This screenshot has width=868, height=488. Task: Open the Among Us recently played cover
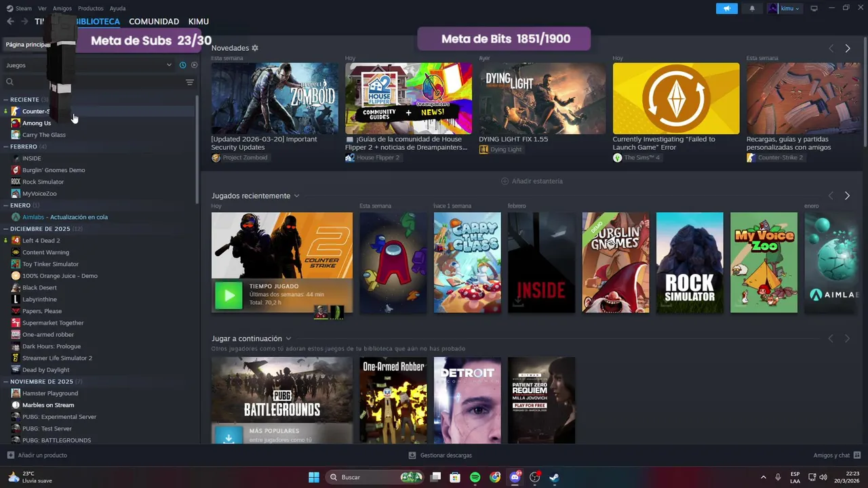coord(393,263)
